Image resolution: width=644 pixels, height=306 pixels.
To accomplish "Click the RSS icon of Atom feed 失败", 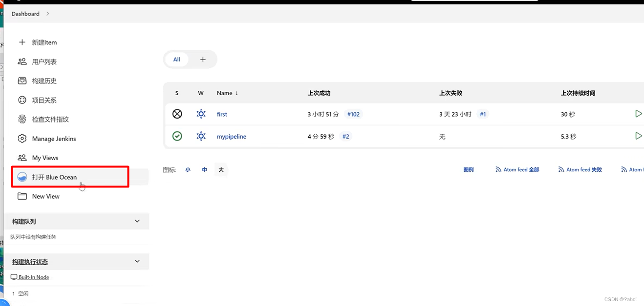I will coord(561,170).
